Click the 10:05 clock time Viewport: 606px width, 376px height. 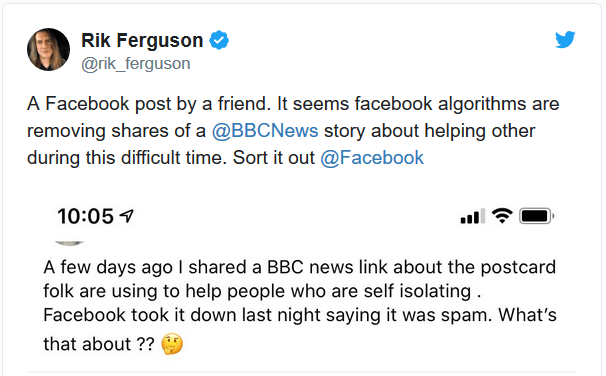pyautogui.click(x=85, y=216)
